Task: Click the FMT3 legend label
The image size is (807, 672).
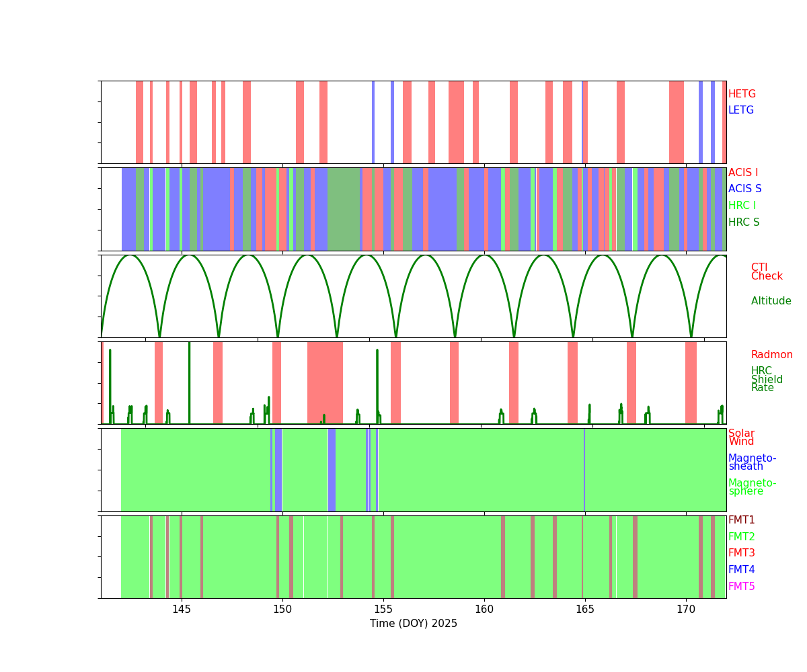Action: (x=742, y=553)
